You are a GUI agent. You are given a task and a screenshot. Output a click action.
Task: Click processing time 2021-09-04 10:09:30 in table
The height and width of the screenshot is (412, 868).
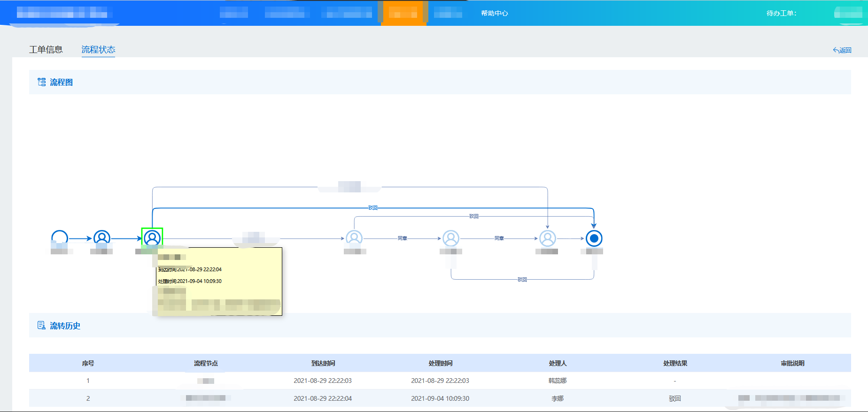pyautogui.click(x=440, y=398)
